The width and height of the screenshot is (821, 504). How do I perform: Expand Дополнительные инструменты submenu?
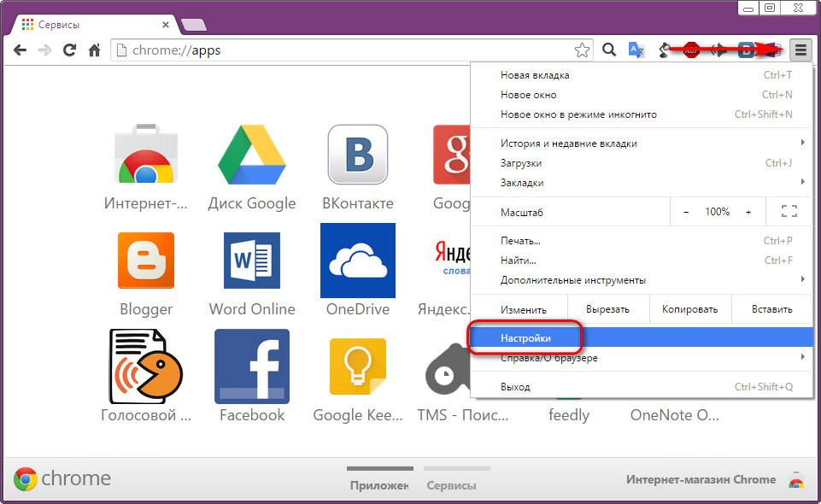(x=642, y=280)
